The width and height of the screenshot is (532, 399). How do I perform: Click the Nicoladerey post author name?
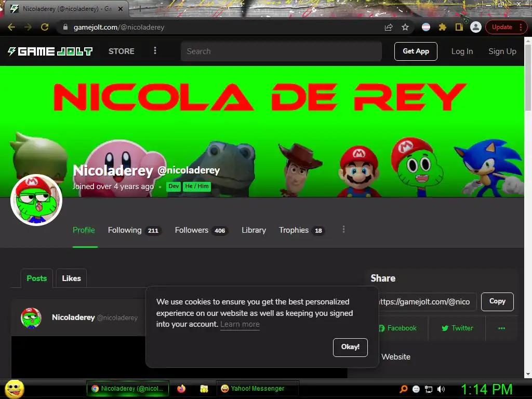[x=73, y=317]
